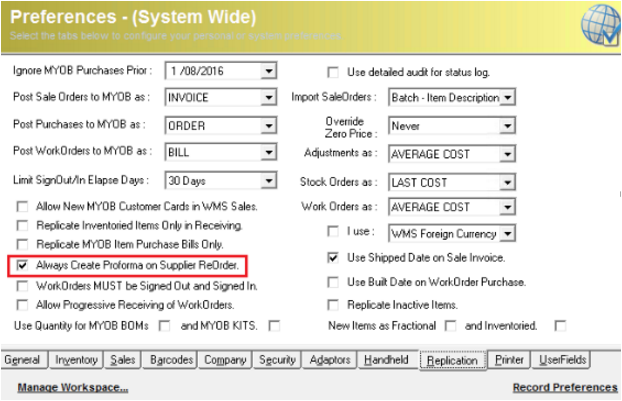The image size is (622, 401).
Task: Expand Post WorkOrders to MYOB as dropdown
Action: pos(269,152)
